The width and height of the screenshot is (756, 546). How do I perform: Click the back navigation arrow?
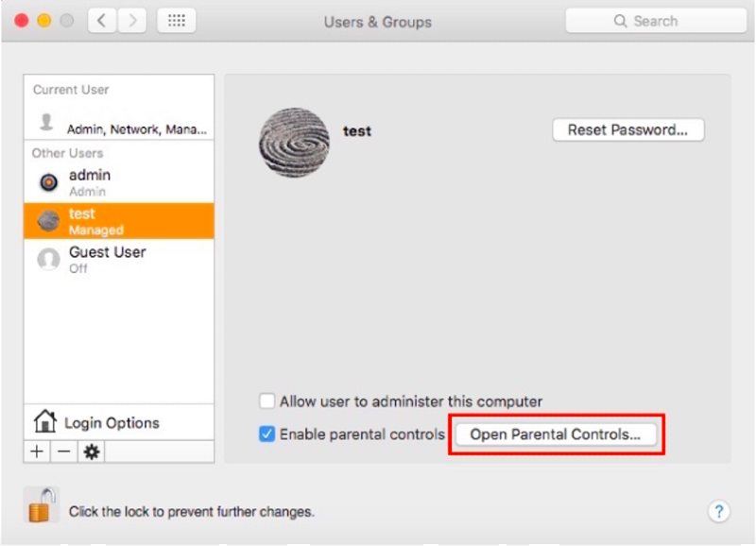point(102,21)
